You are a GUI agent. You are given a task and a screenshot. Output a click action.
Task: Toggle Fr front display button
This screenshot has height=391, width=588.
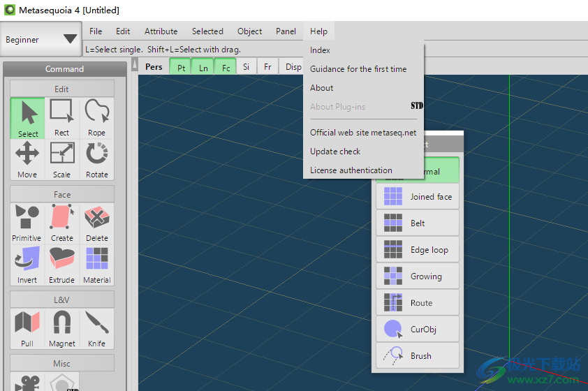267,67
